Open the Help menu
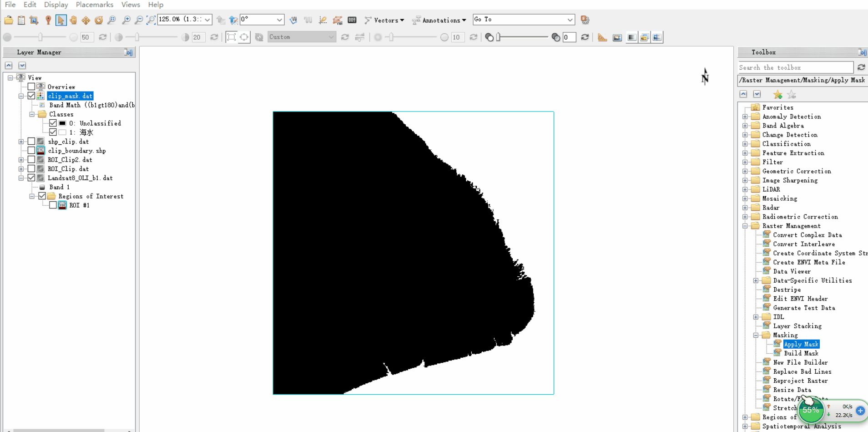Screen dimensions: 868x432 [156, 5]
